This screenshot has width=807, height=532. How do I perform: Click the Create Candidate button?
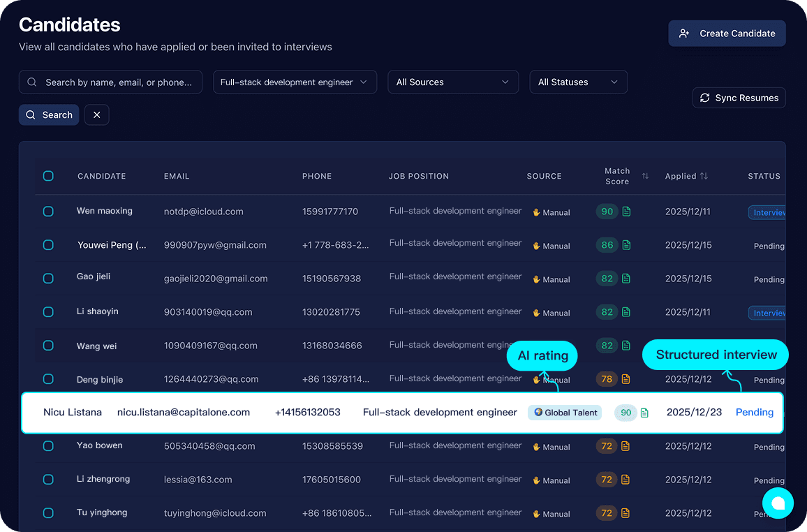(x=727, y=33)
